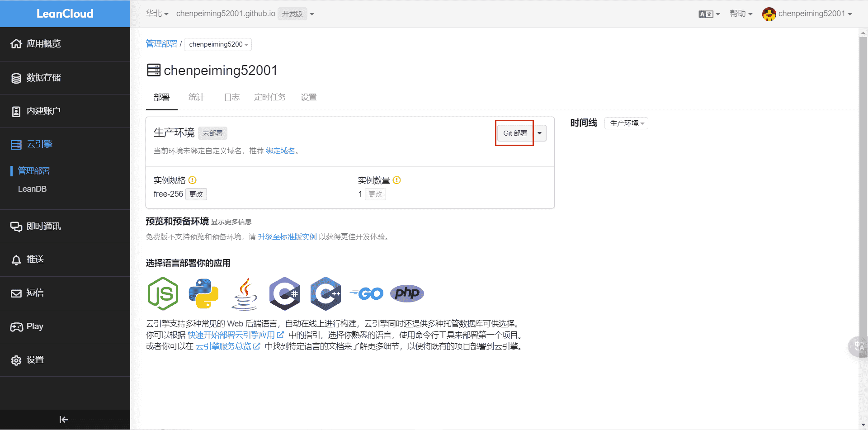Select the Python language icon

203,293
